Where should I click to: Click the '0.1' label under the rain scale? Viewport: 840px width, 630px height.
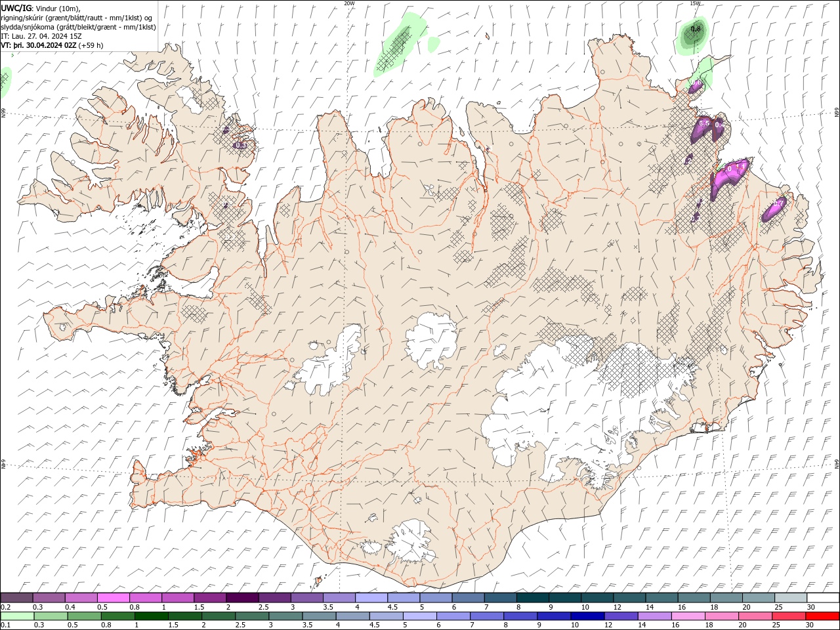6,625
